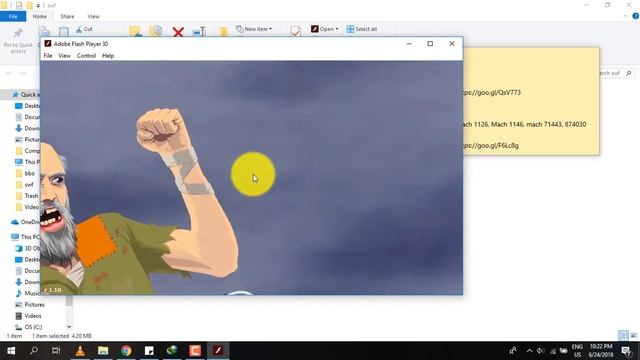Select Quick access in the navigation pane
640x360 pixels.
pos(26,95)
